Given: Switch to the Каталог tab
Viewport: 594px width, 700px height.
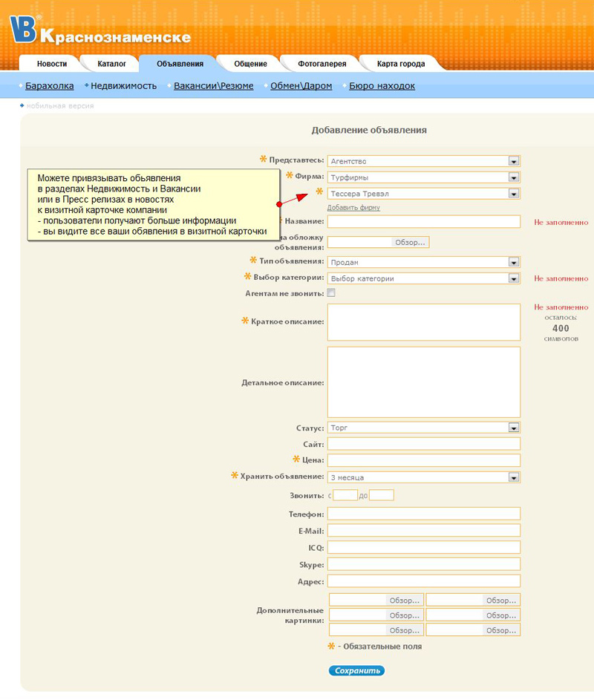Looking at the screenshot, I should (x=111, y=63).
